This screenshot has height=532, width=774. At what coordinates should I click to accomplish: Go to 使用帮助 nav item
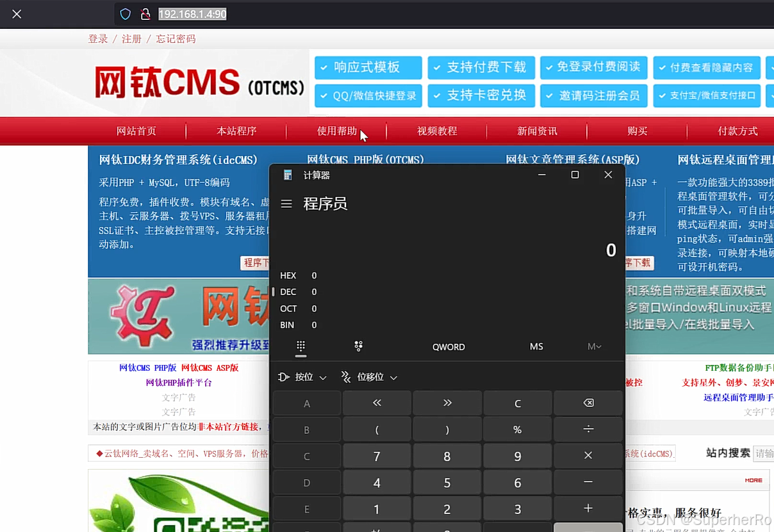(x=337, y=131)
